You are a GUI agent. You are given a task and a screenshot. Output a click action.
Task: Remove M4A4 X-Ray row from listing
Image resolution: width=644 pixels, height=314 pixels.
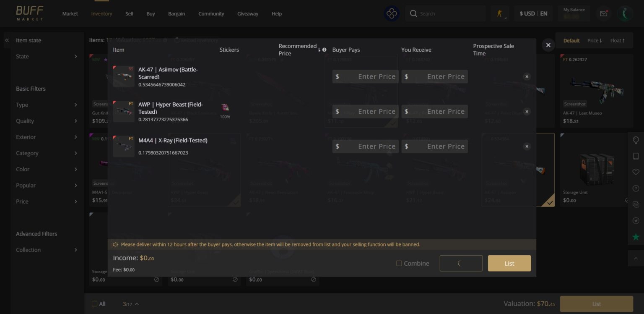click(527, 147)
